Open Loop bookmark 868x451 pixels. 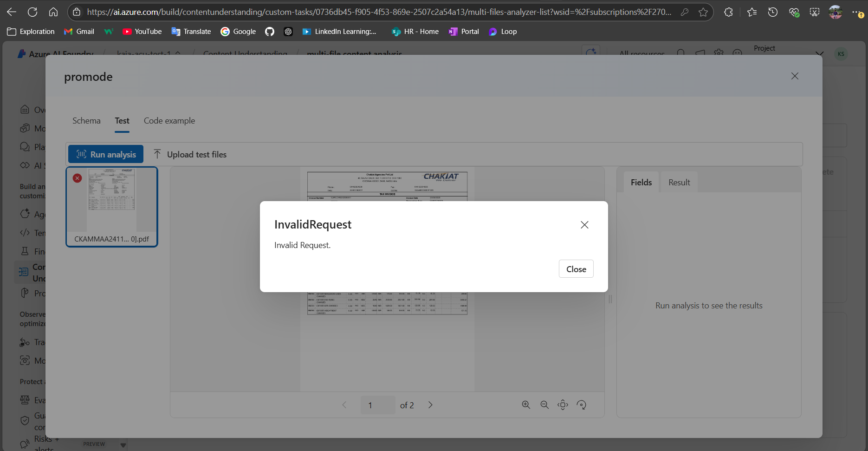503,32
